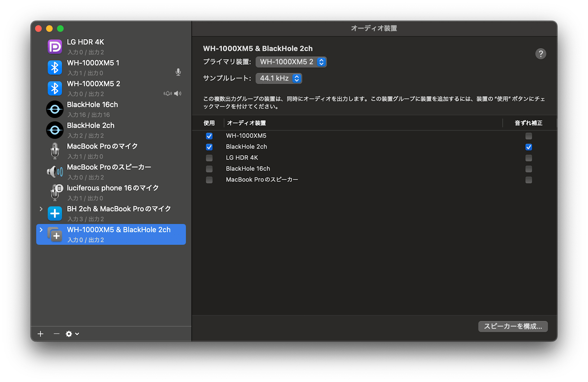This screenshot has height=382, width=588.
Task: Enable drift correction for BlackHole 16ch
Action: coord(528,169)
